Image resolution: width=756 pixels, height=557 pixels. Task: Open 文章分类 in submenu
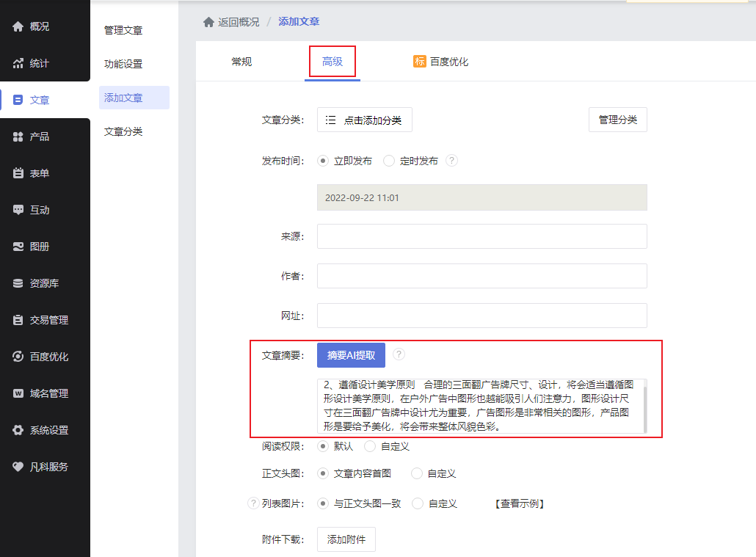click(123, 131)
